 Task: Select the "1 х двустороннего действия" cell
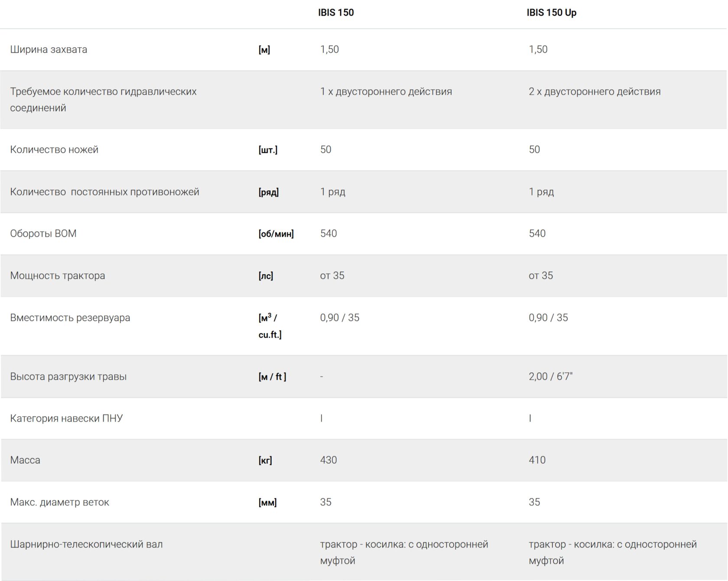tap(386, 91)
